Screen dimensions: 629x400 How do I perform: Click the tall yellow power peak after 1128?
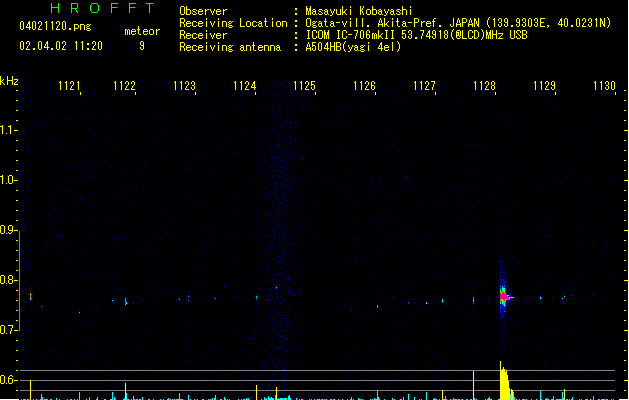pyautogui.click(x=505, y=381)
